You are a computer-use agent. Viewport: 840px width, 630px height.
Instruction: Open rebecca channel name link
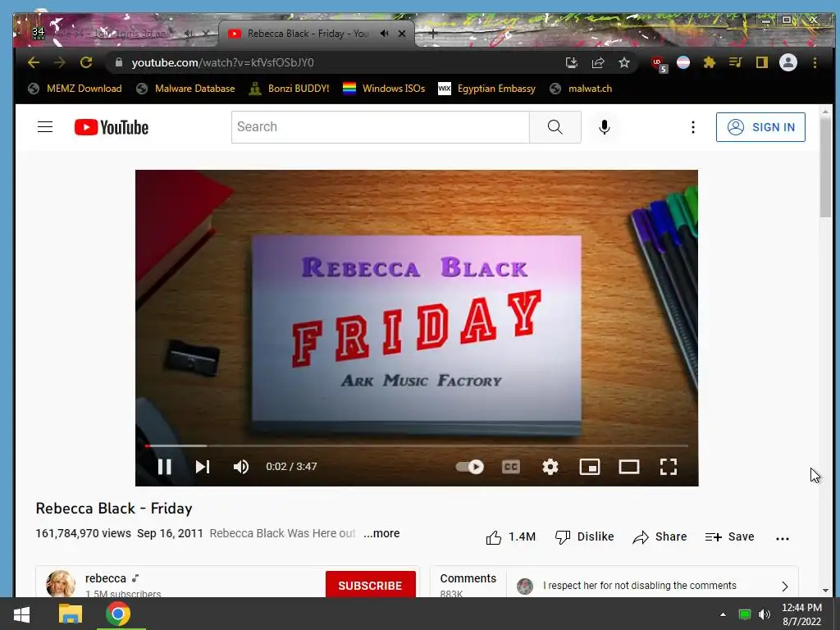point(106,578)
